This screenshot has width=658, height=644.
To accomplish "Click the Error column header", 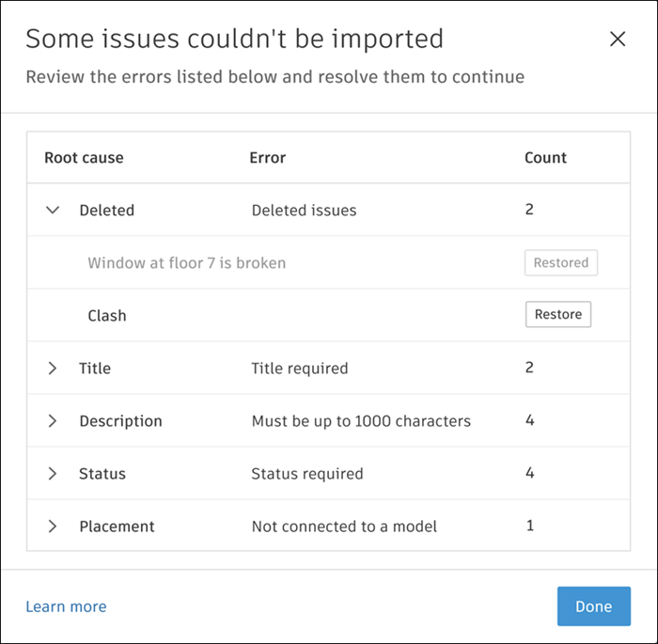I will click(x=267, y=158).
